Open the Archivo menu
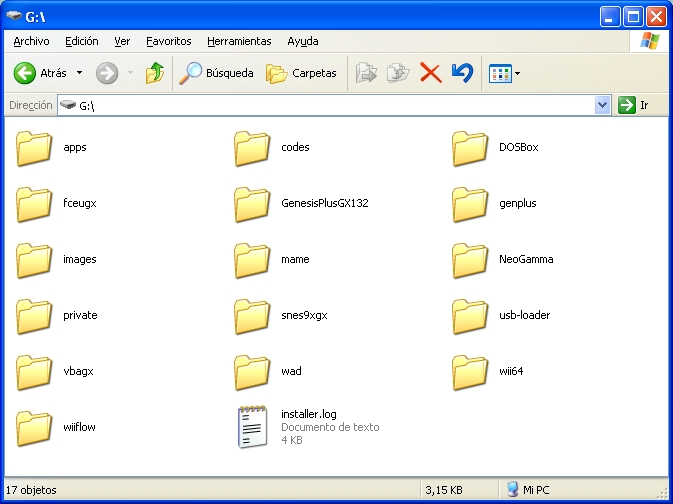The width and height of the screenshot is (673, 504). click(31, 41)
